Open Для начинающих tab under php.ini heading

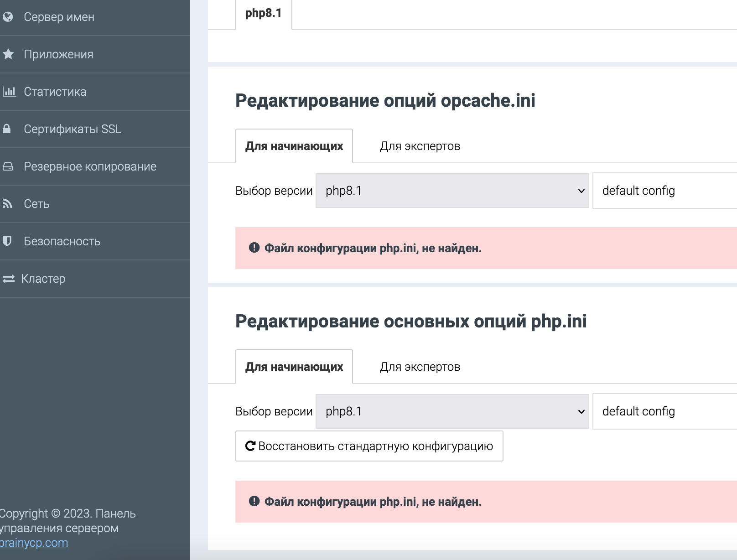click(294, 366)
